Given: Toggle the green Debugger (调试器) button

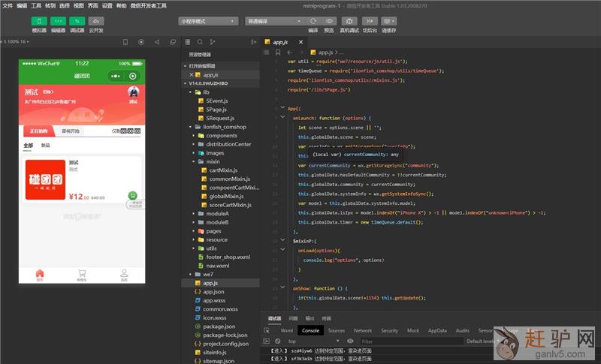Looking at the screenshot, I should click(x=77, y=21).
